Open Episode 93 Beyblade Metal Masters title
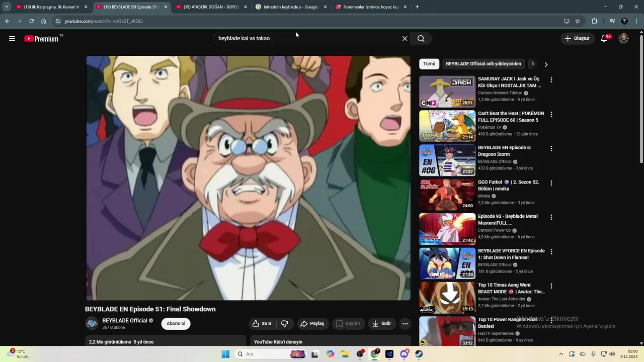 point(508,220)
